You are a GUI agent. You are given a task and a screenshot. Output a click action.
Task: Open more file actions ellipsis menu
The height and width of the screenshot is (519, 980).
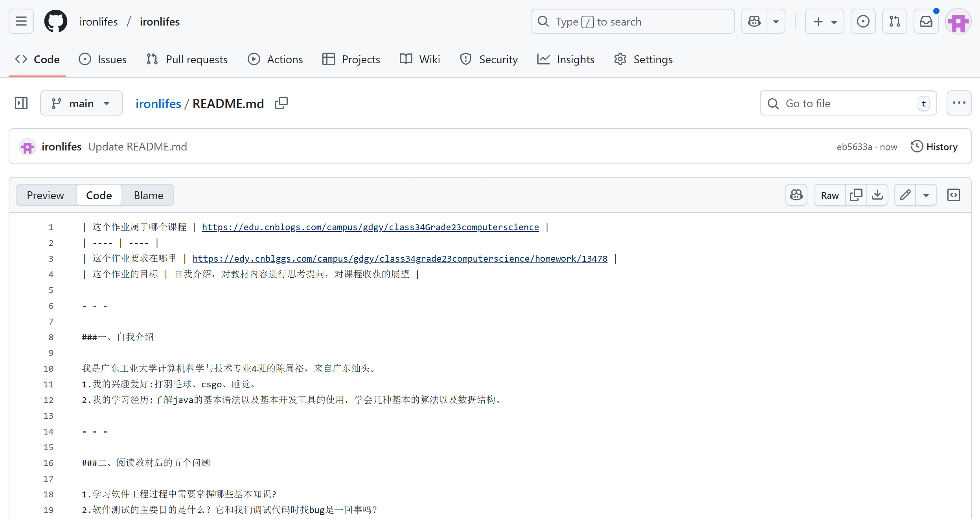coord(959,103)
